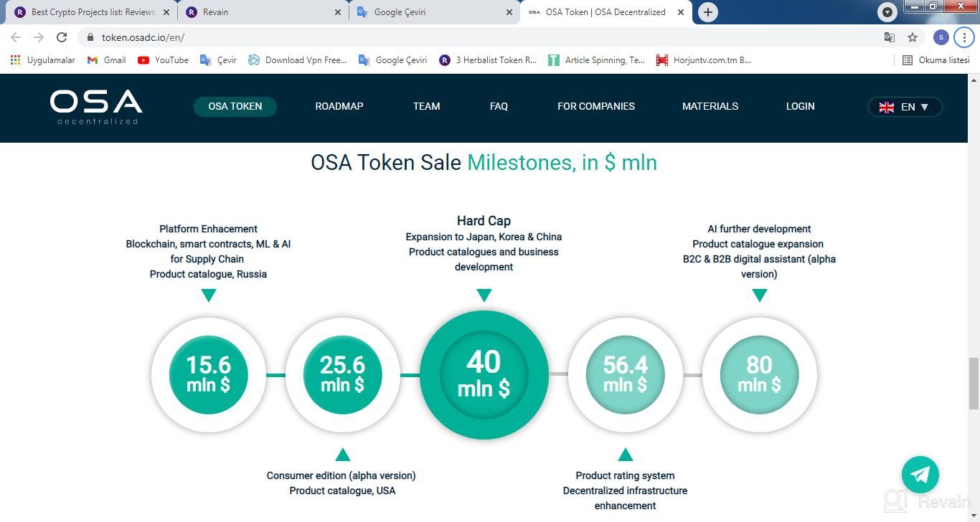This screenshot has height=522, width=980.
Task: Open the Uygulamalar apps bookmark
Action: pos(42,60)
